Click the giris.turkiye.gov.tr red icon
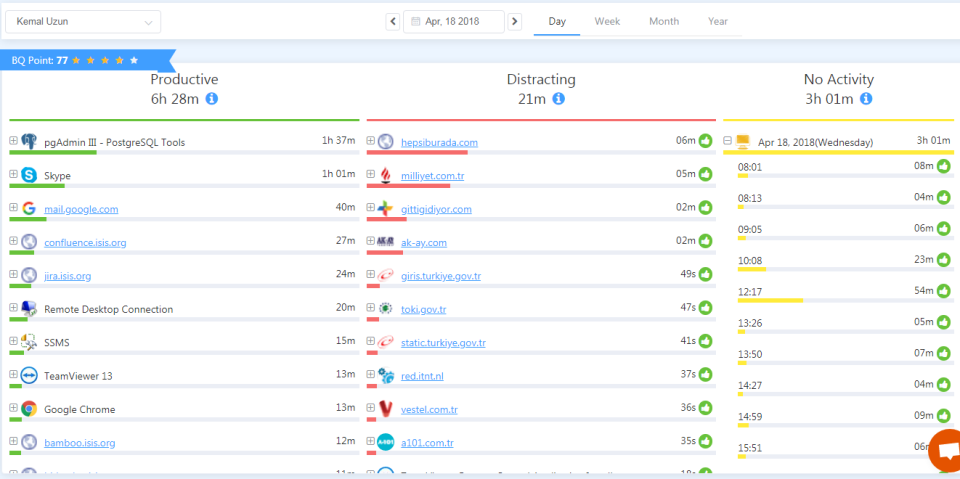Screen dimensions: 960x479 [385, 276]
